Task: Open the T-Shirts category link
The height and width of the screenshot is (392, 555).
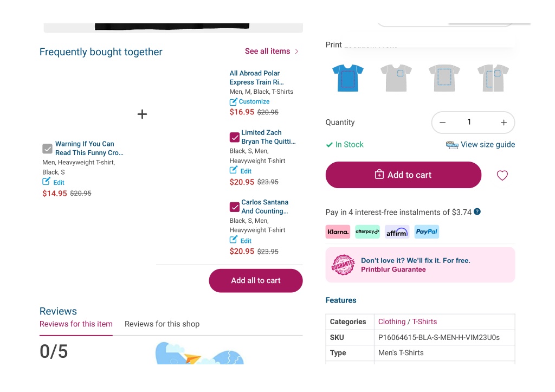Action: click(424, 322)
